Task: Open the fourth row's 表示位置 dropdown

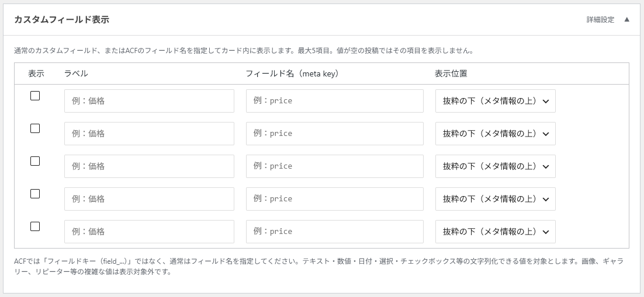Action: [x=496, y=199]
